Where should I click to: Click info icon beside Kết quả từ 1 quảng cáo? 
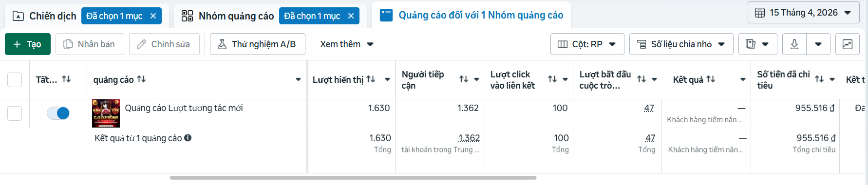coord(188,138)
